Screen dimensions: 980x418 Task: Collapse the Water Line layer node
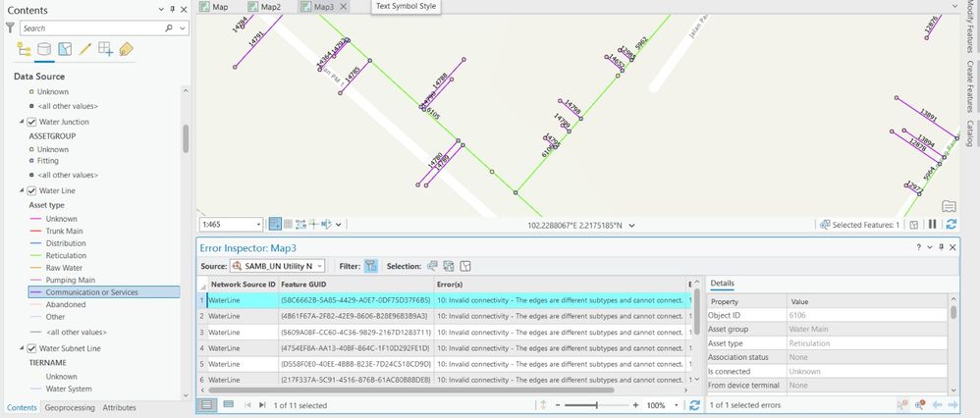click(22, 190)
